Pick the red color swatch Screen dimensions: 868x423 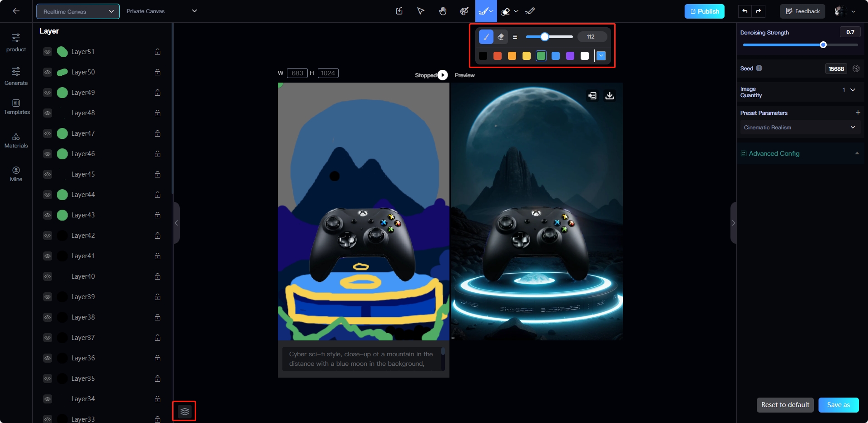click(498, 56)
